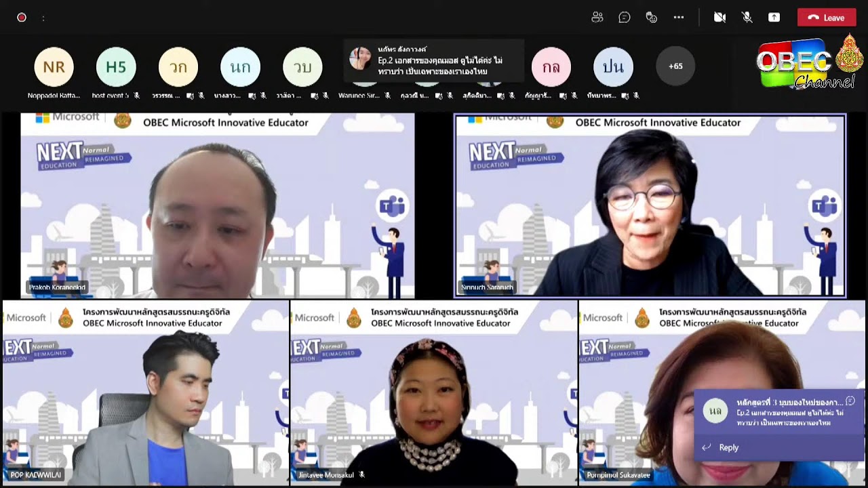Select participant avatar ปน
The height and width of the screenshot is (488, 868).
(613, 66)
